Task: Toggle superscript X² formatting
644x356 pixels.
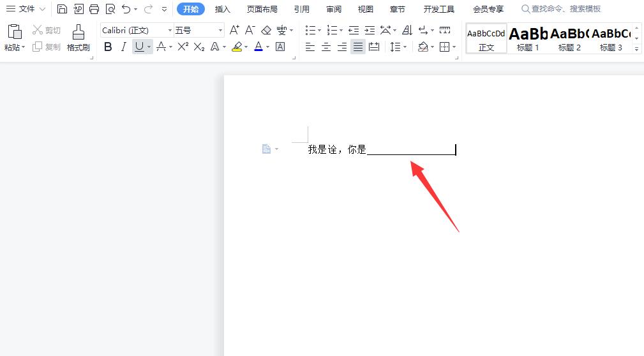Action: [x=183, y=47]
